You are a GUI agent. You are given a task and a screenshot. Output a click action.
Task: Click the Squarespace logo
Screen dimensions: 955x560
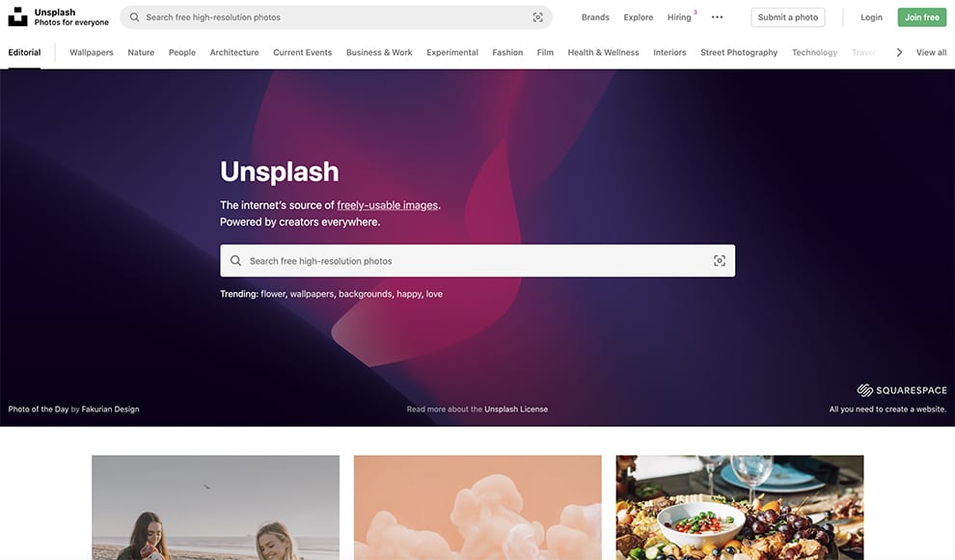[x=902, y=390]
